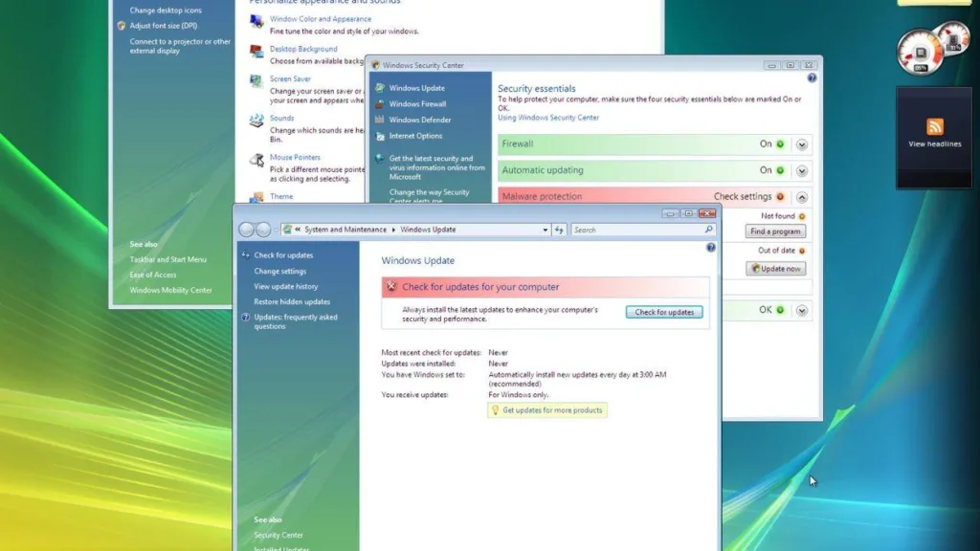Open Updates frequently asked questions link
The width and height of the screenshot is (980, 551).
pos(296,321)
